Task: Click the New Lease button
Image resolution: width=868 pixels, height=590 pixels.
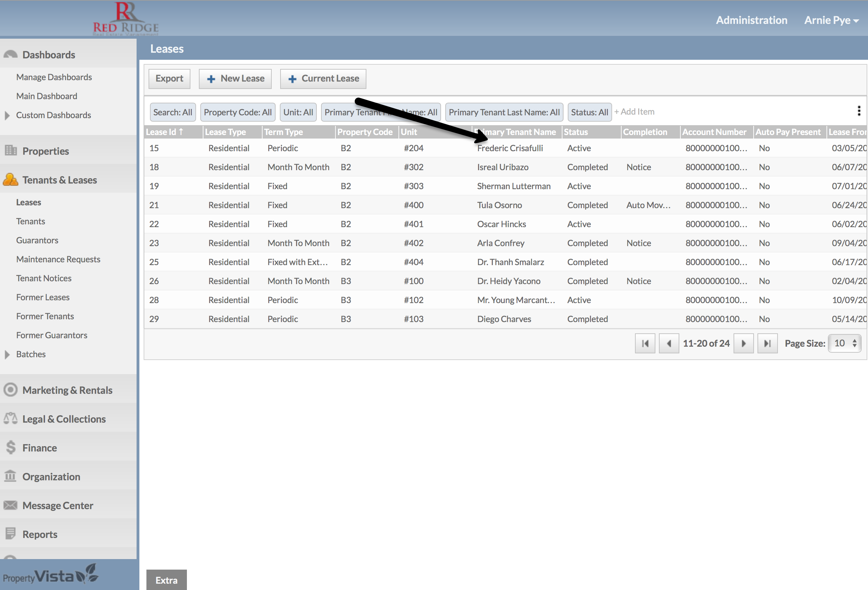Action: [235, 79]
